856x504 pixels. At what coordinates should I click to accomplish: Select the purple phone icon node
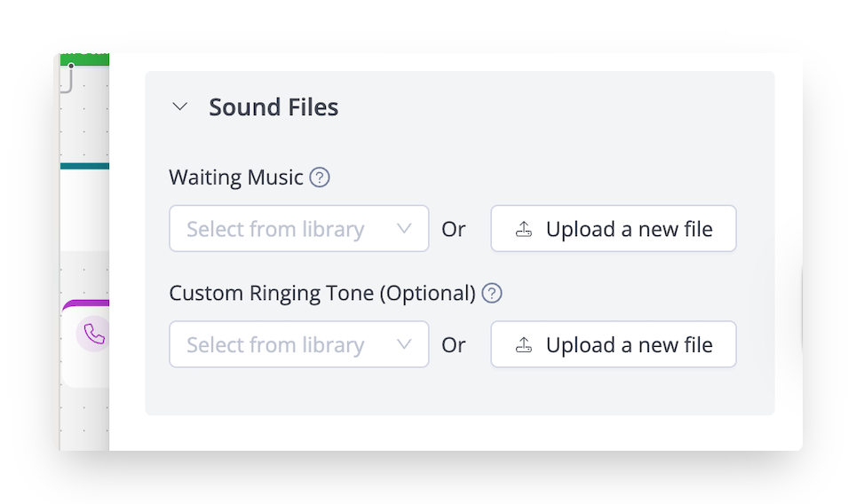[x=93, y=334]
